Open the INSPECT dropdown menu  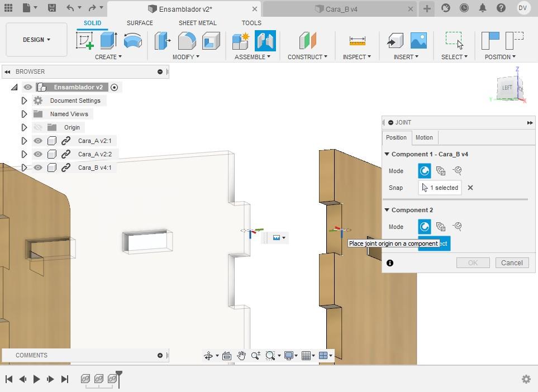[x=357, y=57]
